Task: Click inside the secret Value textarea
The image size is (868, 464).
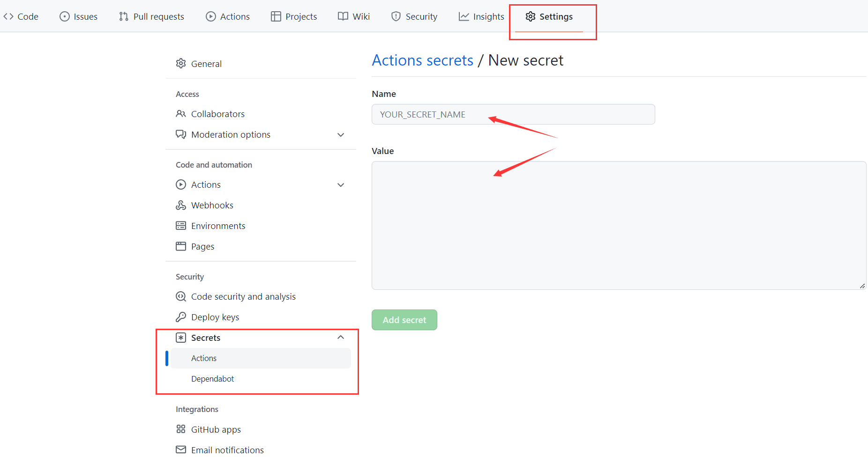Action: tap(618, 225)
